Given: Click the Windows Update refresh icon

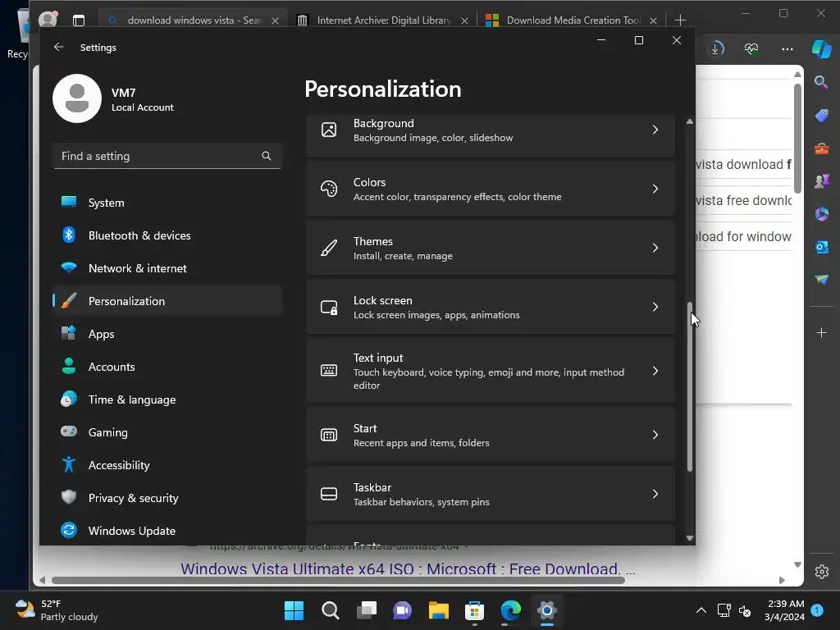Looking at the screenshot, I should click(69, 531).
